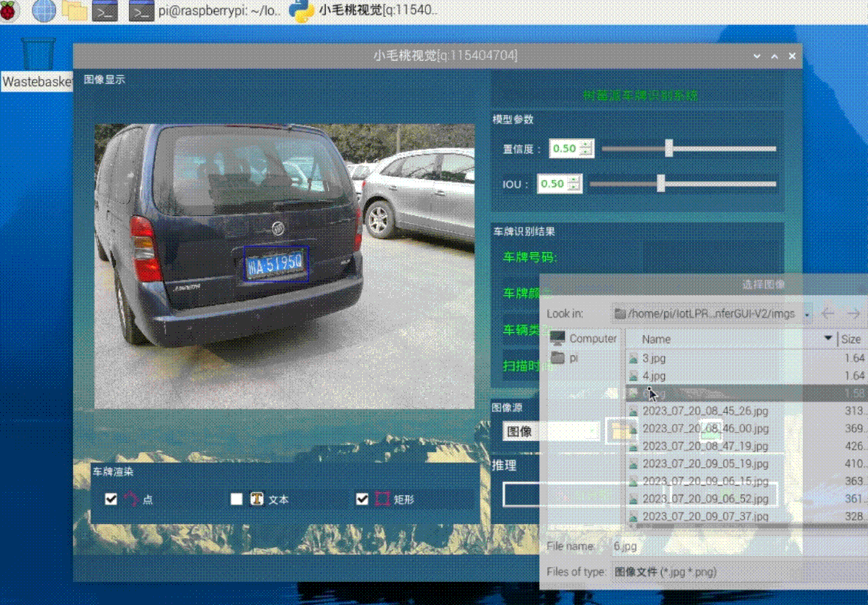
Task: Open the Wastebasket desktop icon
Action: pyautogui.click(x=38, y=64)
